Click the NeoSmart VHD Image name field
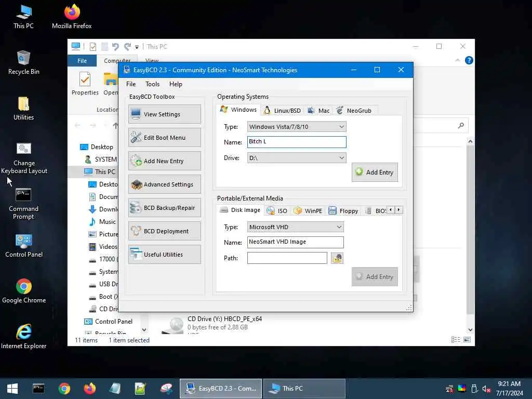Viewport: 532px width, 399px height. coord(295,242)
